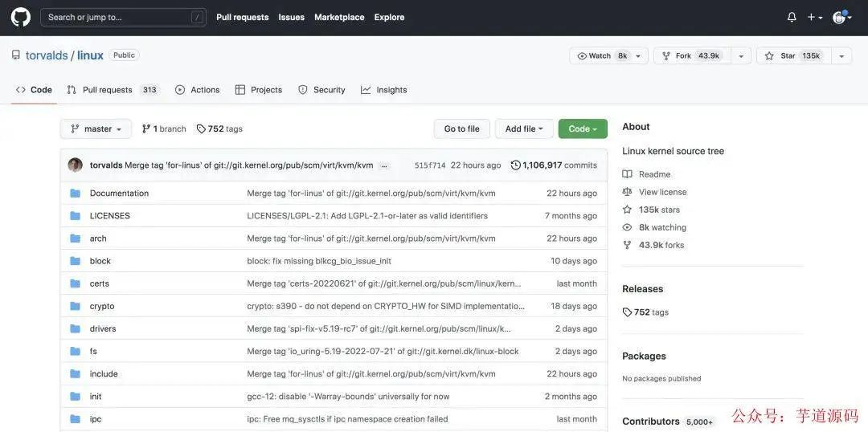Click the torvalds avatar in commit row
The height and width of the screenshot is (432, 868).
[76, 165]
